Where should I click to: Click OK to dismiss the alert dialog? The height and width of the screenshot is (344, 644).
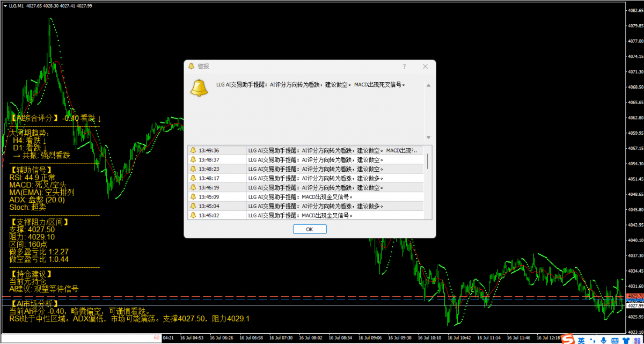coord(310,229)
